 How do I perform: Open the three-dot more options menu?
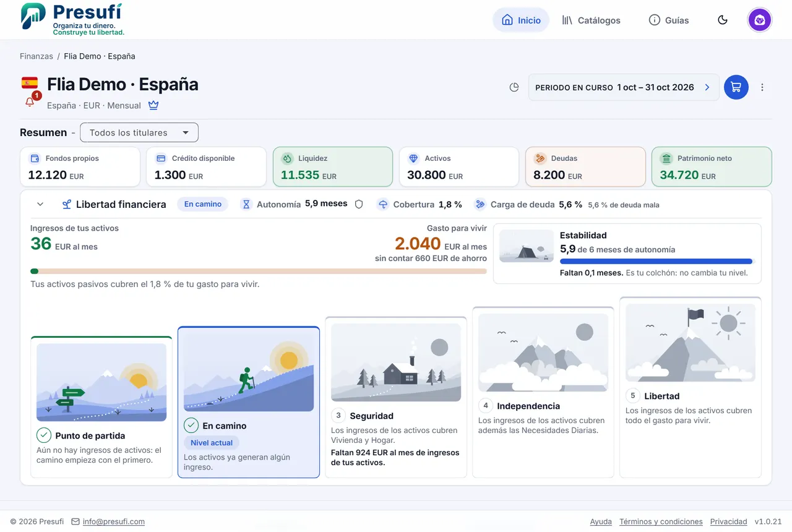pyautogui.click(x=762, y=87)
